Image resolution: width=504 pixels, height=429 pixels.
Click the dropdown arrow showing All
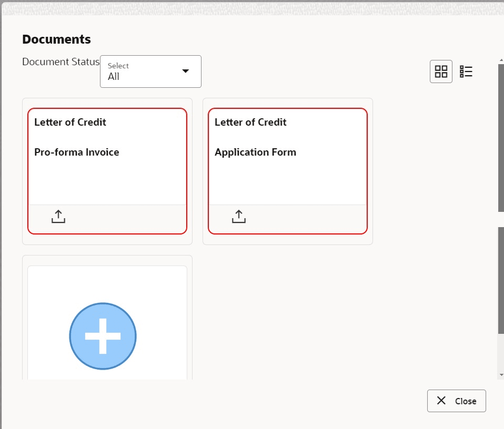click(x=185, y=71)
